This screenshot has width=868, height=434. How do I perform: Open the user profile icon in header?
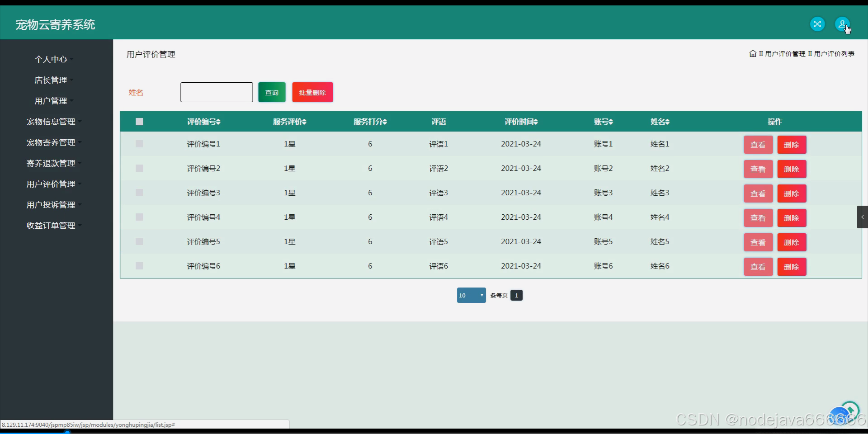(x=842, y=24)
